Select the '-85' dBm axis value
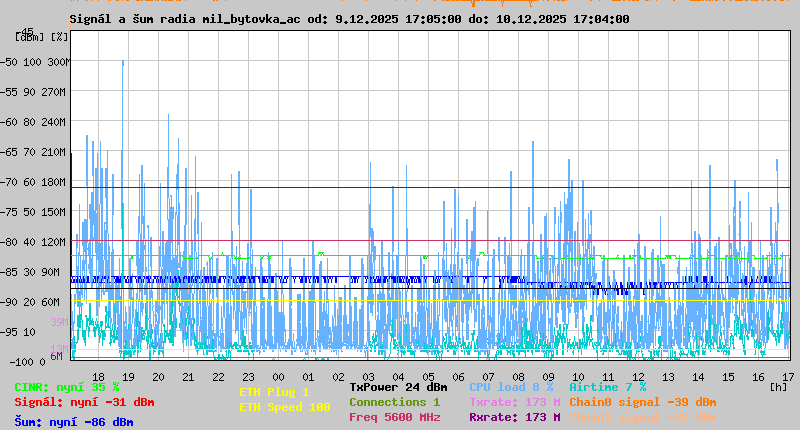The width and height of the screenshot is (800, 430). click(9, 272)
